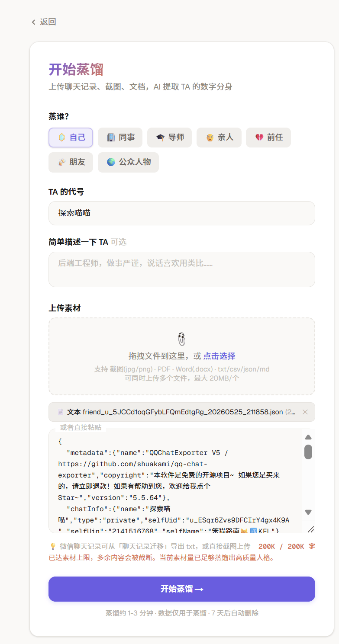Choose 导师 as who to distill
Screen dimensions: 339x644
[x=170, y=138]
